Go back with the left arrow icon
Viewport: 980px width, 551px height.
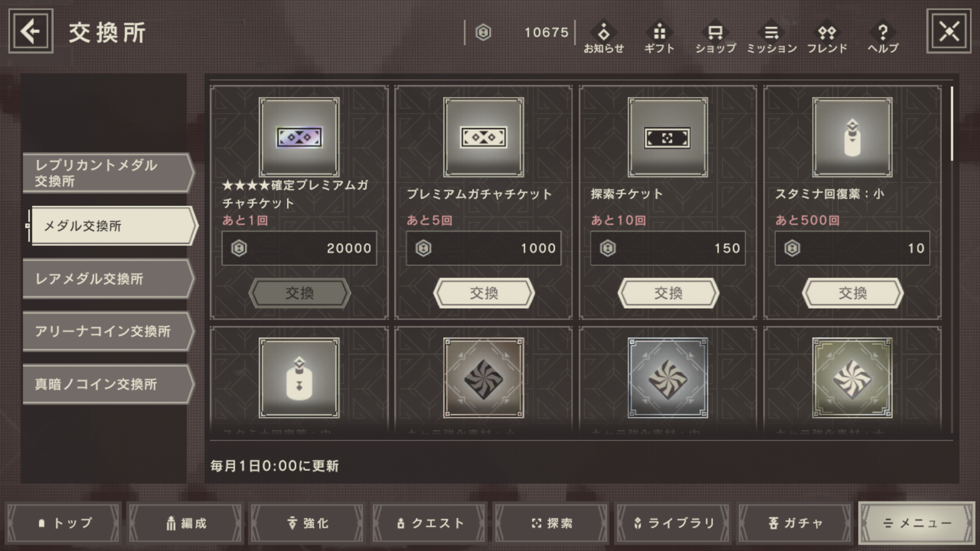point(31,32)
